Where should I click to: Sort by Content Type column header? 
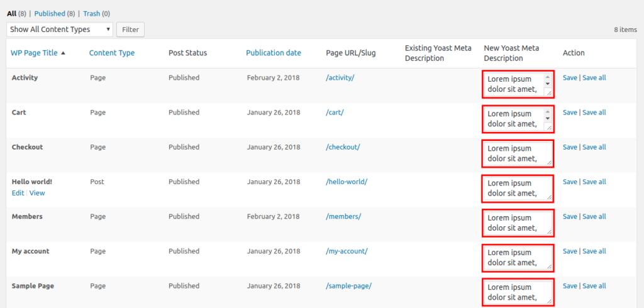[x=112, y=53]
